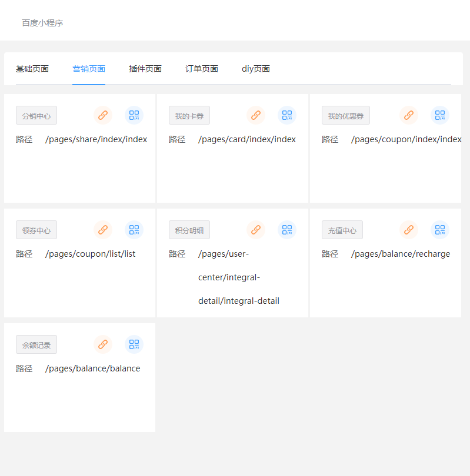Copy link icon for 我的优惠券
This screenshot has height=476, width=470.
pyautogui.click(x=409, y=116)
